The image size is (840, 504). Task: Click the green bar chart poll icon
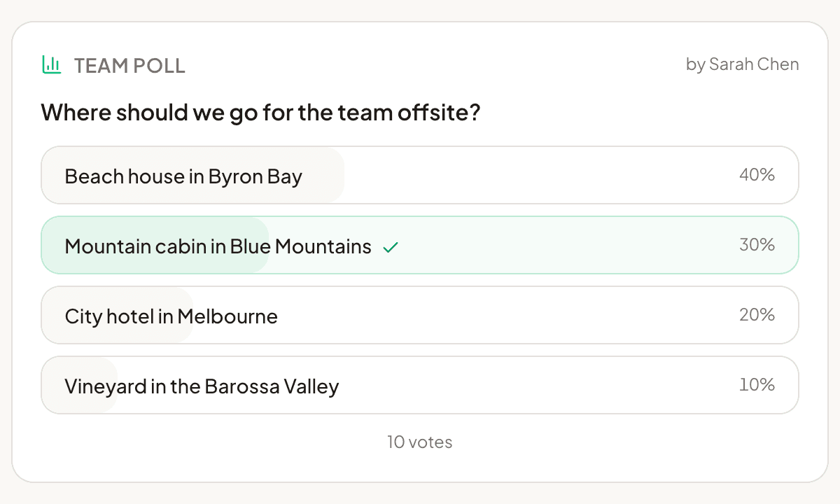coord(51,64)
